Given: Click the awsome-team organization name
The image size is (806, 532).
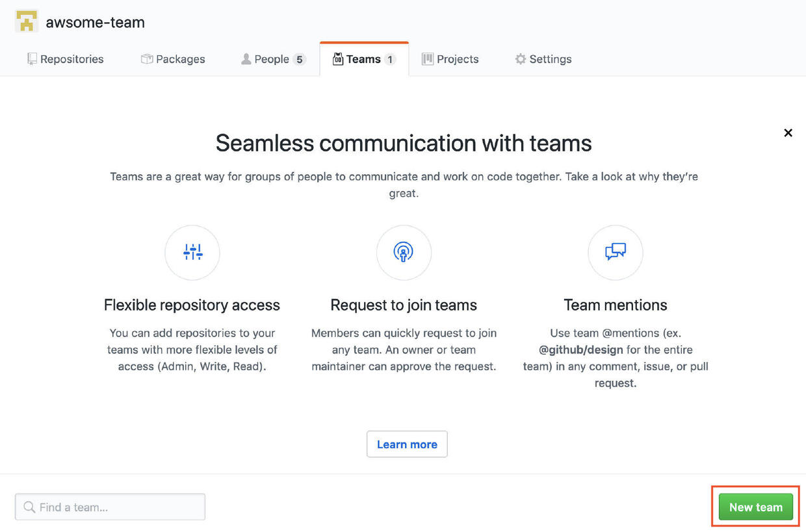Looking at the screenshot, I should point(95,23).
